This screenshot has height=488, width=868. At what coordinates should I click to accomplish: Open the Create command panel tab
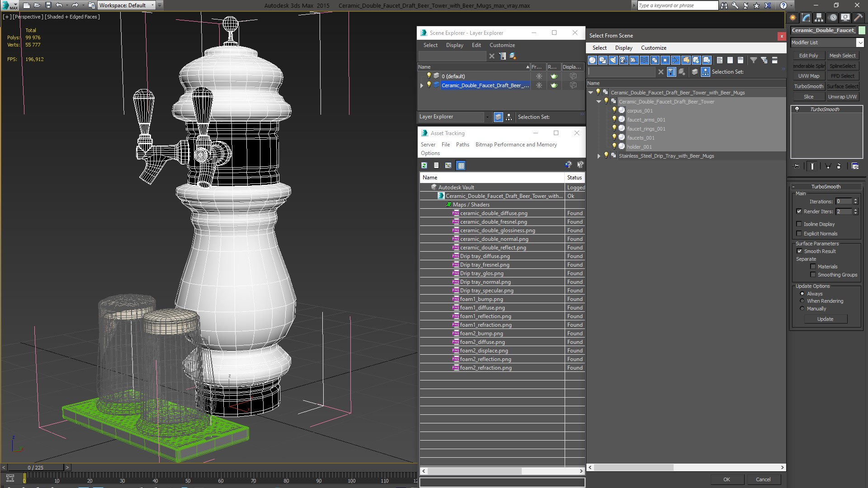pos(793,18)
